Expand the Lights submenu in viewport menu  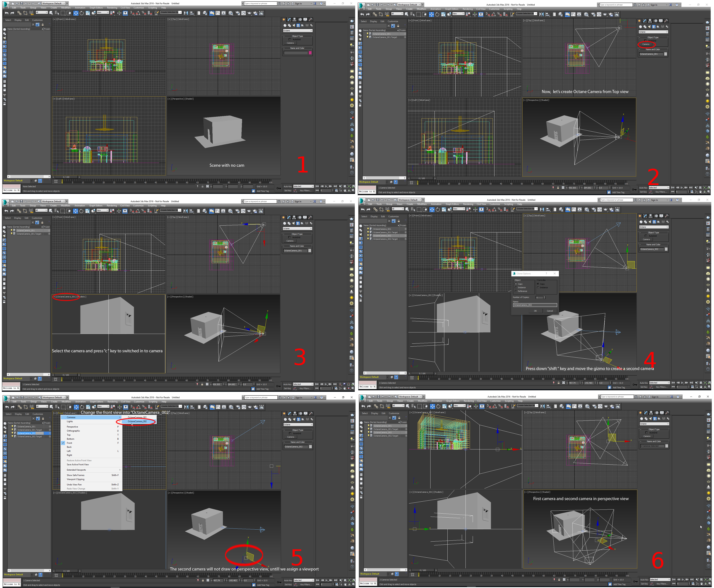[91, 421]
